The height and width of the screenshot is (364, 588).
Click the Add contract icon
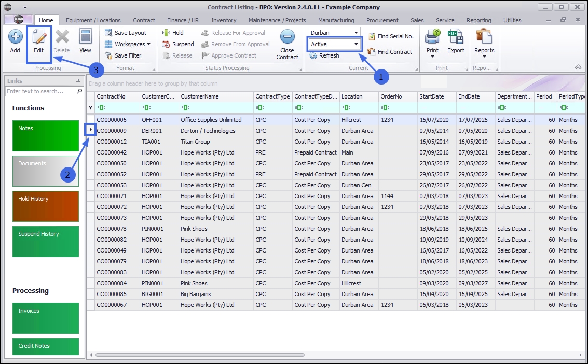click(x=15, y=37)
